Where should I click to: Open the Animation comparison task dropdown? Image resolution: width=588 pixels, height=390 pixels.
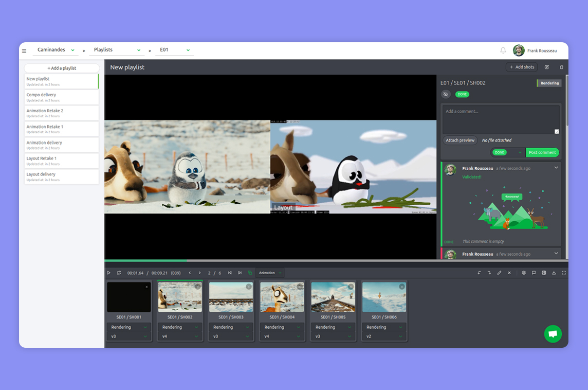click(x=270, y=273)
